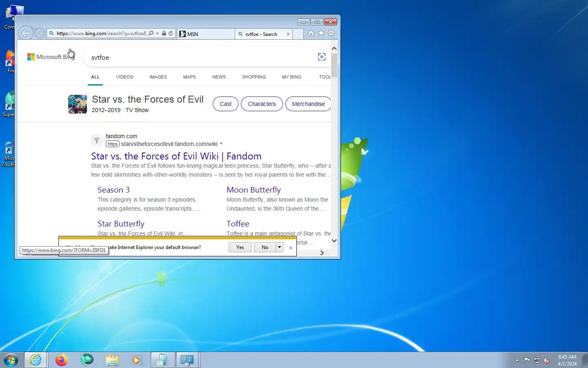
Task: Click No on default browser prompt
Action: click(x=265, y=247)
